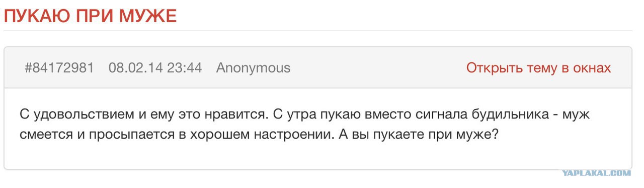Click the gray post header bar
644x188 pixels.
click(x=318, y=68)
